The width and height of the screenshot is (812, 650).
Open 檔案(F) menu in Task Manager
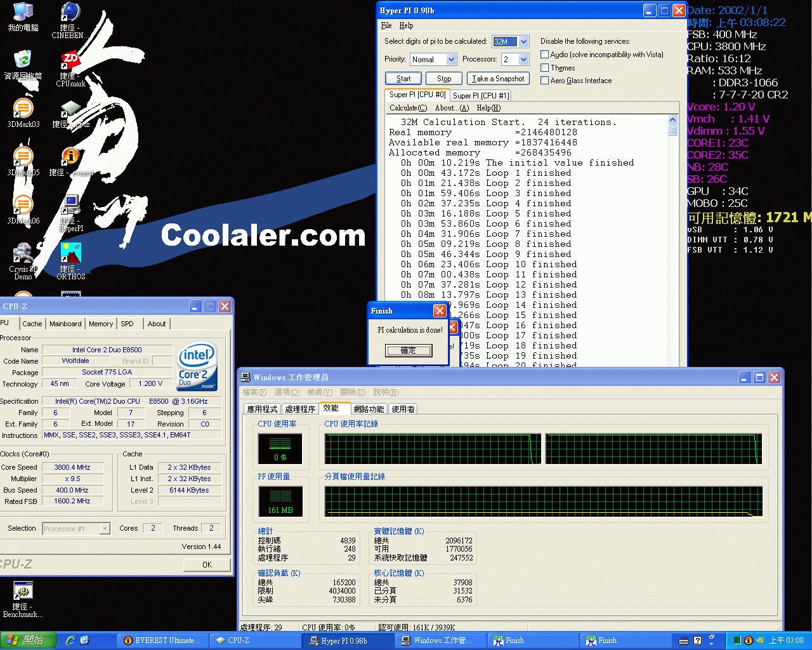pyautogui.click(x=255, y=392)
